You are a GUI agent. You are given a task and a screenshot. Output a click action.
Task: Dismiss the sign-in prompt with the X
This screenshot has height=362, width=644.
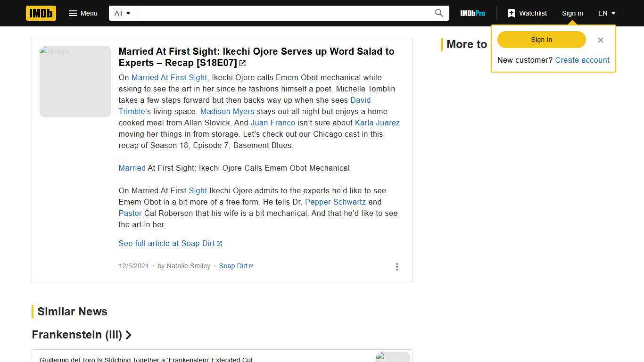tap(601, 40)
